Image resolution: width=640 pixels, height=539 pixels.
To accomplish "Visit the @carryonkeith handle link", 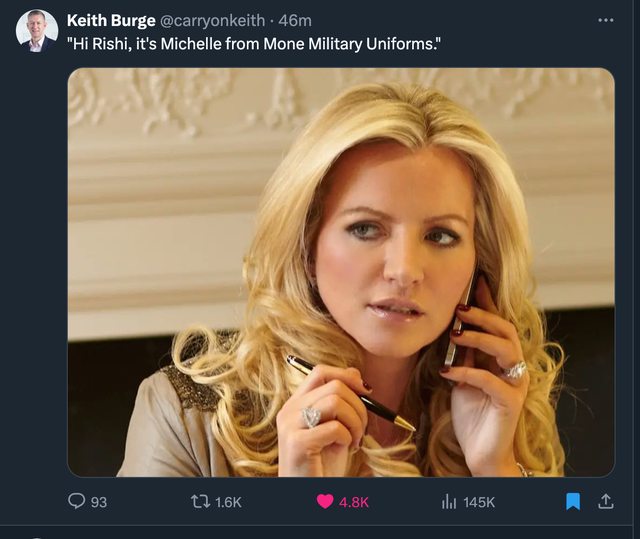I will pyautogui.click(x=214, y=21).
